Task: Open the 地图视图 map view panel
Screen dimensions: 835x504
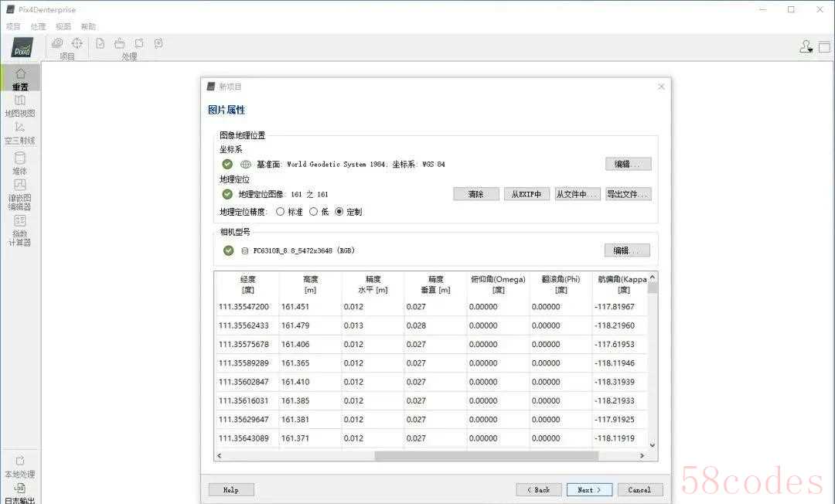Action: coord(19,106)
